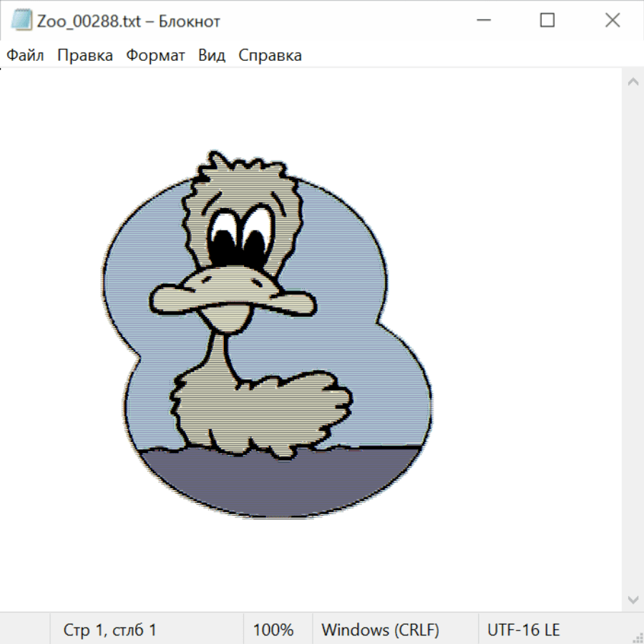The image size is (644, 644).
Task: Open the Вид menu
Action: pyautogui.click(x=212, y=55)
